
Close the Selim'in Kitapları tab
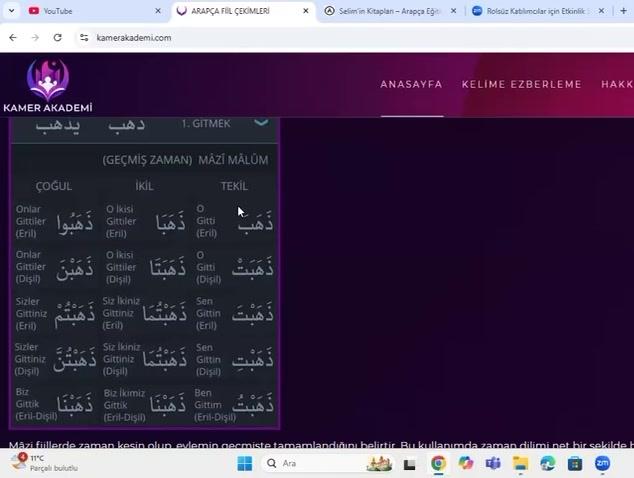tap(454, 11)
